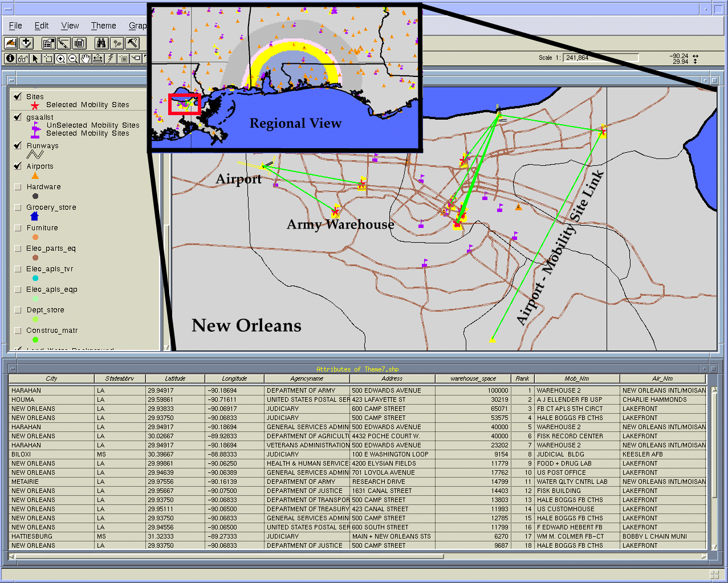Select the Identify tool
Viewport: 728px width, 583px height.
coord(10,58)
